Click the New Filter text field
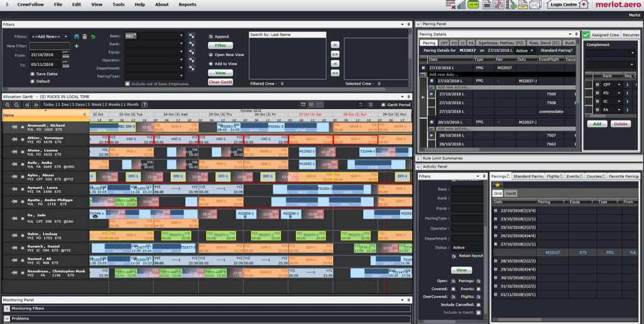 tap(50, 46)
